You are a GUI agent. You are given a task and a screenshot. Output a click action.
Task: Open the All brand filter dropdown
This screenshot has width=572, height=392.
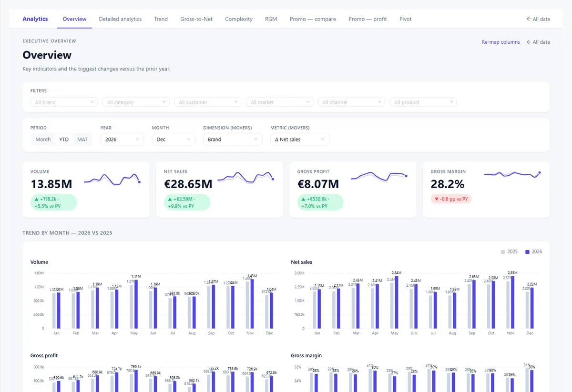point(64,102)
